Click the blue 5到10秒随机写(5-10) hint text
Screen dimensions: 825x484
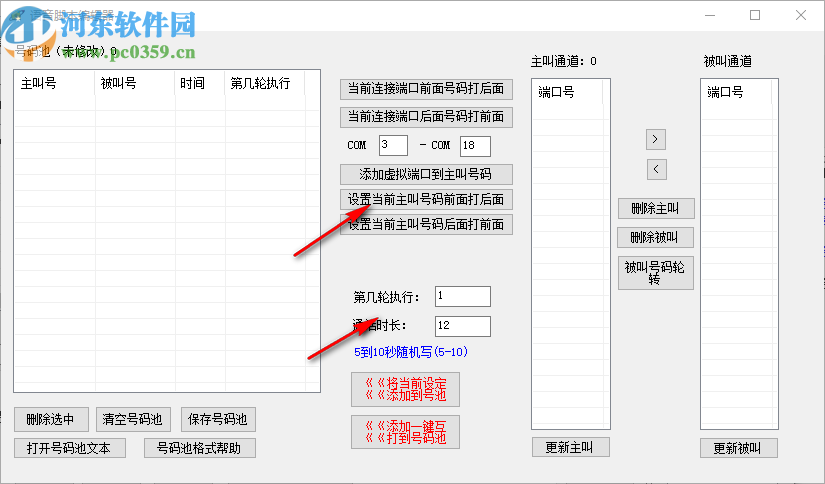[410, 352]
